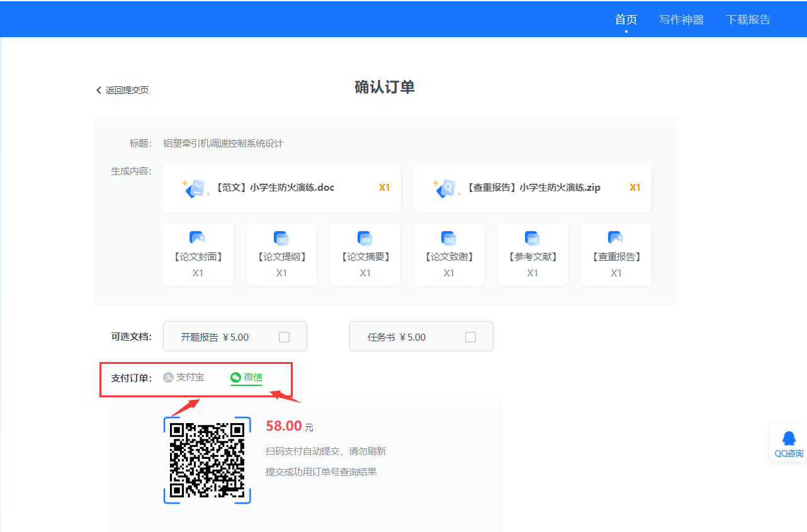Click the title 铝塑牵引机调速控制系统设计
Image resolution: width=807 pixels, height=532 pixels.
[x=223, y=144]
